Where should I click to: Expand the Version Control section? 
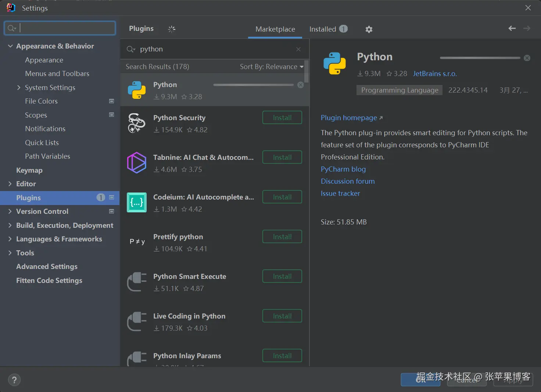point(10,211)
